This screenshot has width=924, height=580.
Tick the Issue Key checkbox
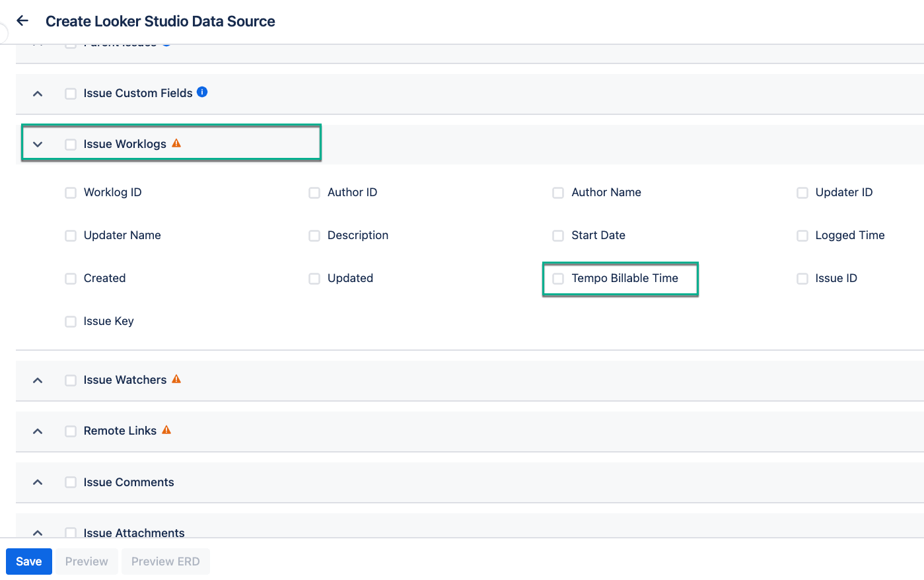(71, 322)
